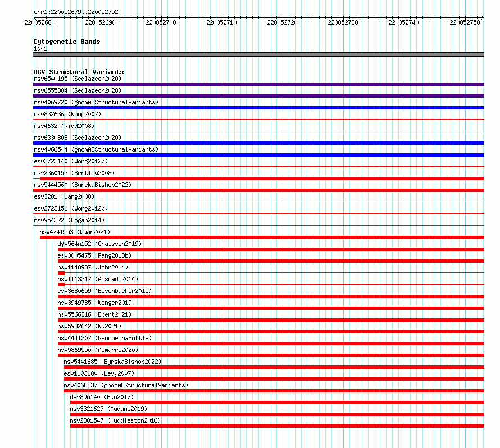Click ruler position 220052710
This screenshot has height=448, width=500.
pos(221,22)
